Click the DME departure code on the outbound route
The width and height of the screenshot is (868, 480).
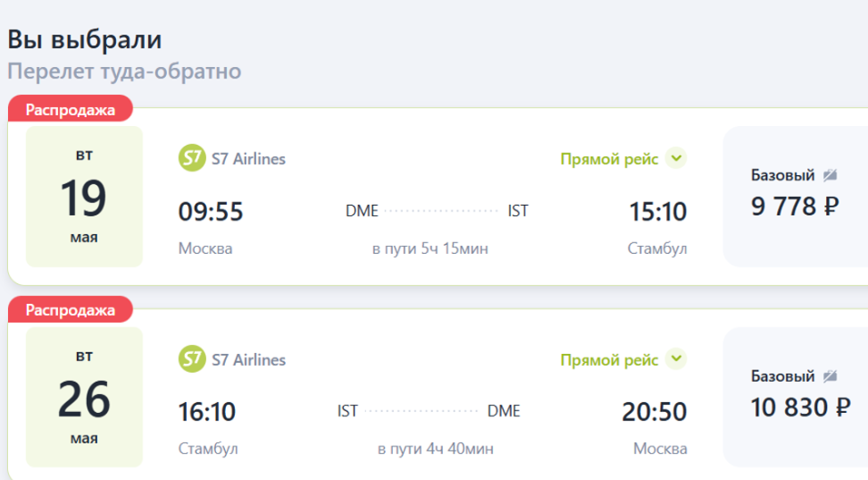point(362,211)
